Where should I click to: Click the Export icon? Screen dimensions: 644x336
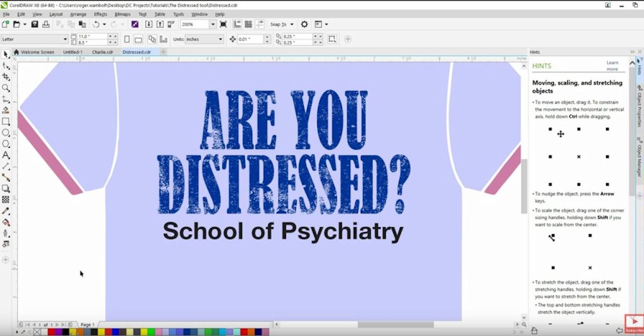coord(160,25)
